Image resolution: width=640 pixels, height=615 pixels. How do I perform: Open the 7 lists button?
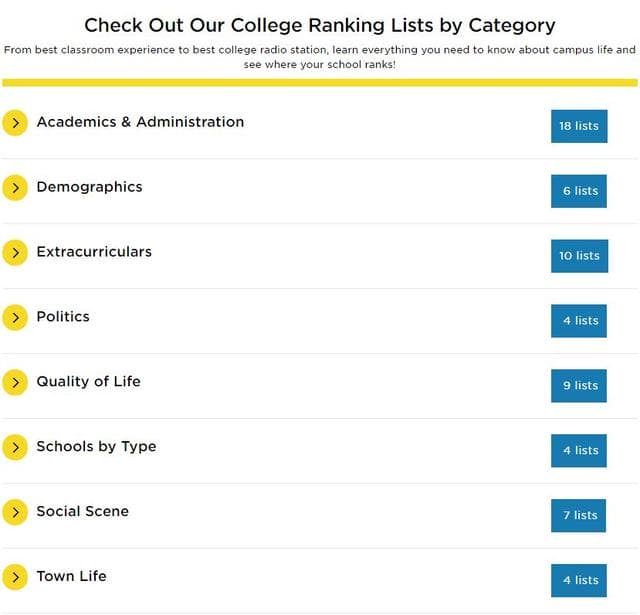[578, 515]
